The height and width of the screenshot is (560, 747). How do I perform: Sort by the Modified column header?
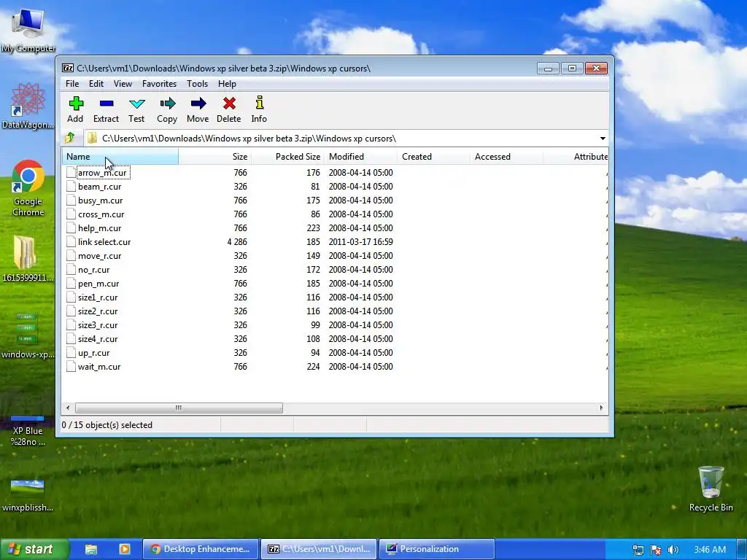(360, 157)
